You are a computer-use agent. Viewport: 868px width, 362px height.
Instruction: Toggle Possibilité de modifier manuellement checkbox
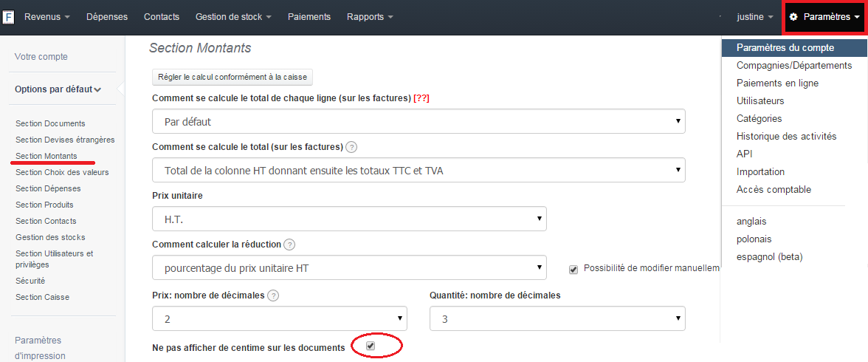coord(573,270)
